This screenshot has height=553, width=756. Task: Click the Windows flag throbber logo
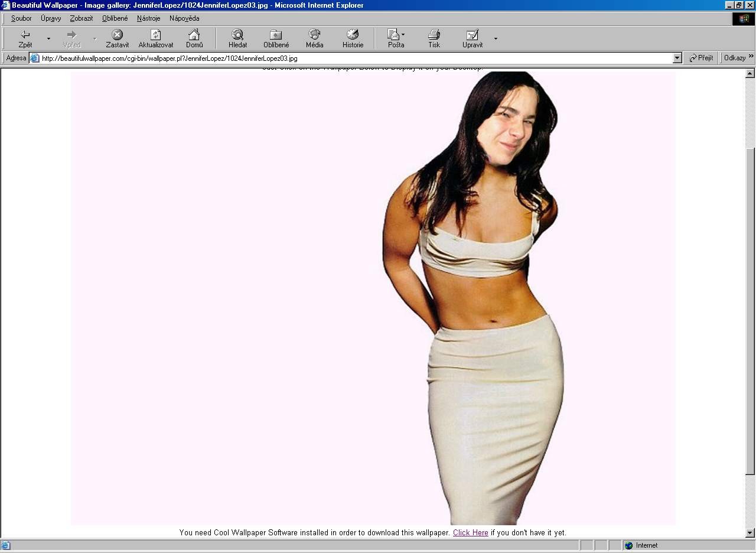tap(744, 18)
